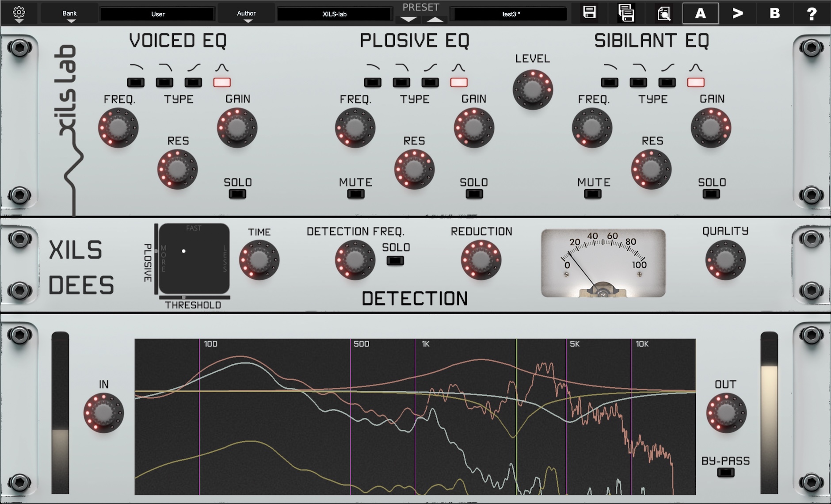Click the Threshold slider under the XY pad
Viewport: 831px width, 504px height.
pyautogui.click(x=194, y=298)
